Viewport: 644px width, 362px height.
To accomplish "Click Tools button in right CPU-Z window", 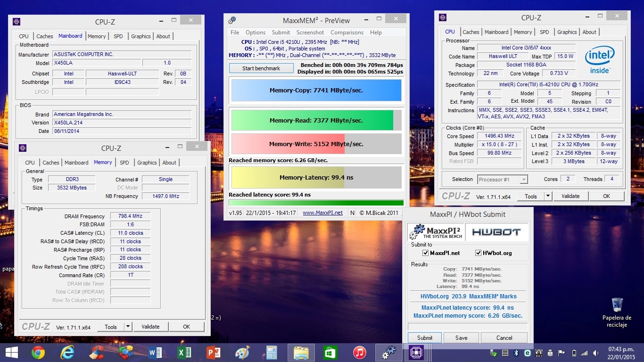I will pyautogui.click(x=531, y=196).
